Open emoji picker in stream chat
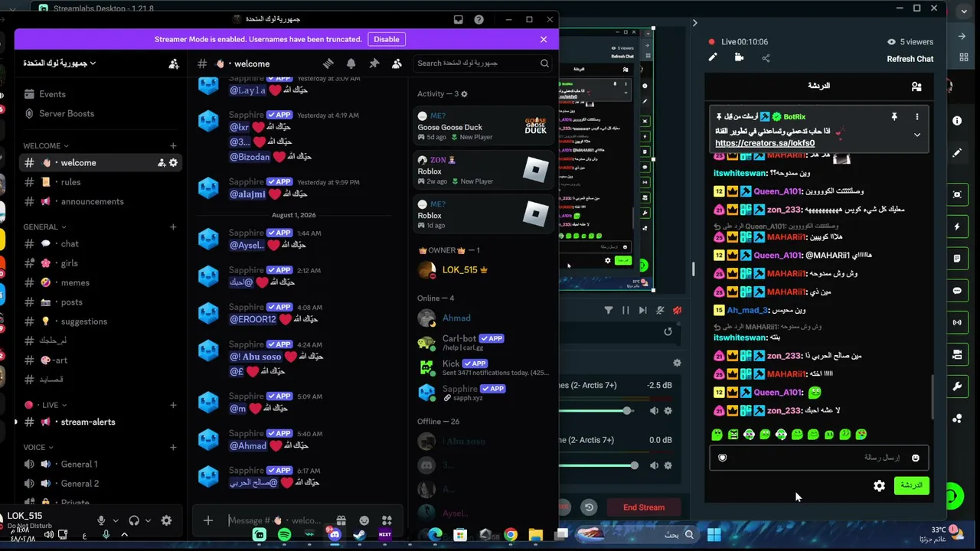Screen dimensions: 980x551 coord(915,458)
